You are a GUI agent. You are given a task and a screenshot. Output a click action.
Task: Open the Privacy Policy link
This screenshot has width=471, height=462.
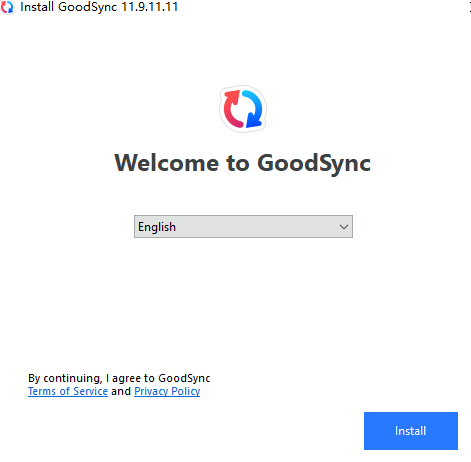tap(167, 391)
